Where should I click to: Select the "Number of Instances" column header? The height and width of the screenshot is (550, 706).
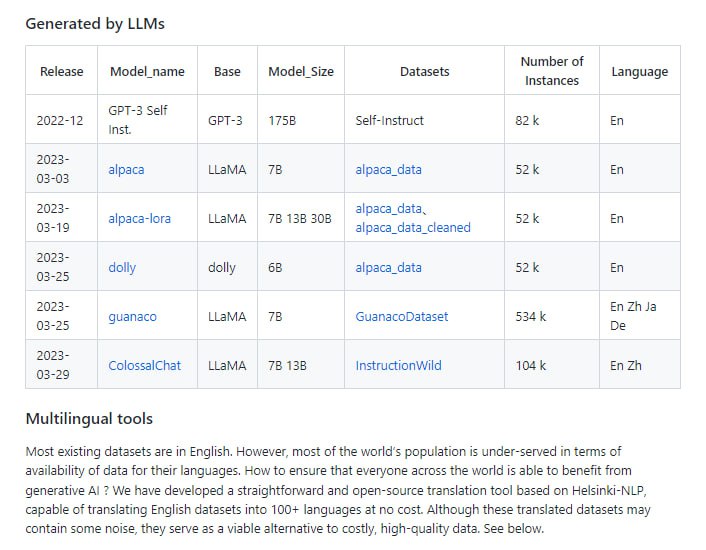tap(551, 70)
